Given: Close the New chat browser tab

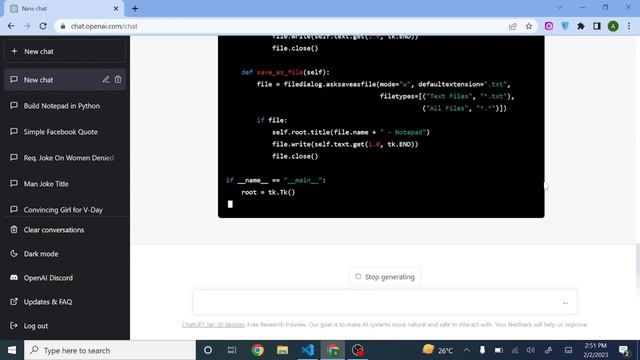Looking at the screenshot, I should pos(116,8).
